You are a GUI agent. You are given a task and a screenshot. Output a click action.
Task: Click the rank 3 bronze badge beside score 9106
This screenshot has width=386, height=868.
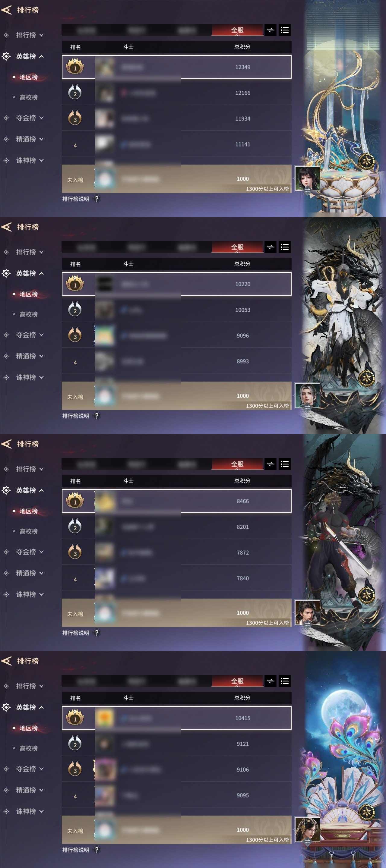75,769
